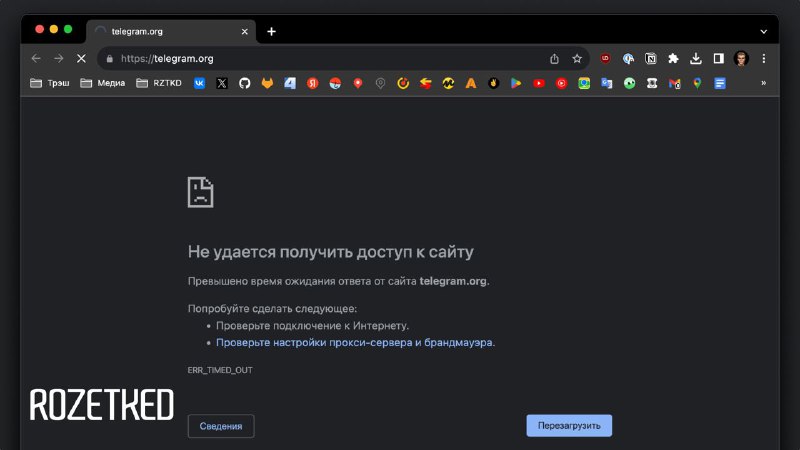
Task: Open the GitLab bookmark icon
Action: (267, 83)
